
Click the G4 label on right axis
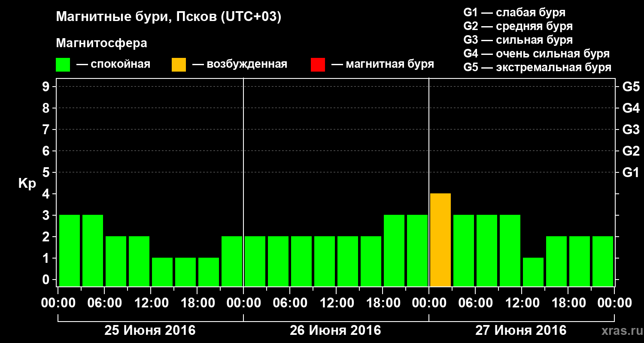coord(631,108)
